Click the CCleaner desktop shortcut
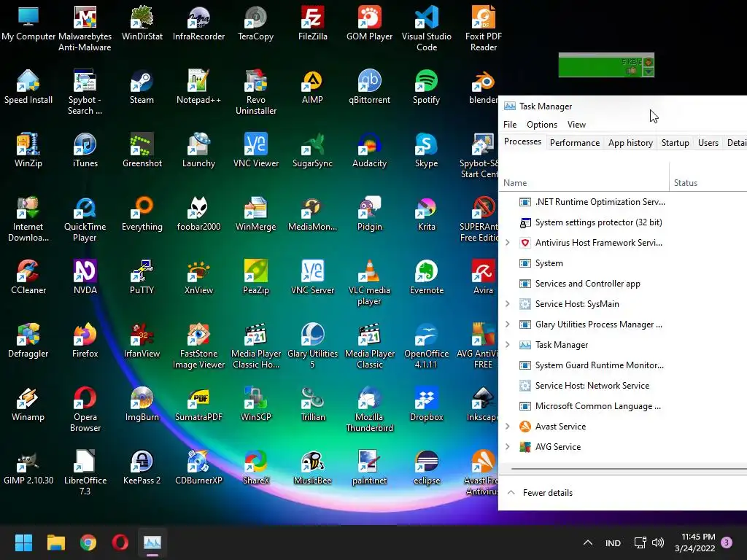Viewport: 747px width, 560px height. [28, 277]
